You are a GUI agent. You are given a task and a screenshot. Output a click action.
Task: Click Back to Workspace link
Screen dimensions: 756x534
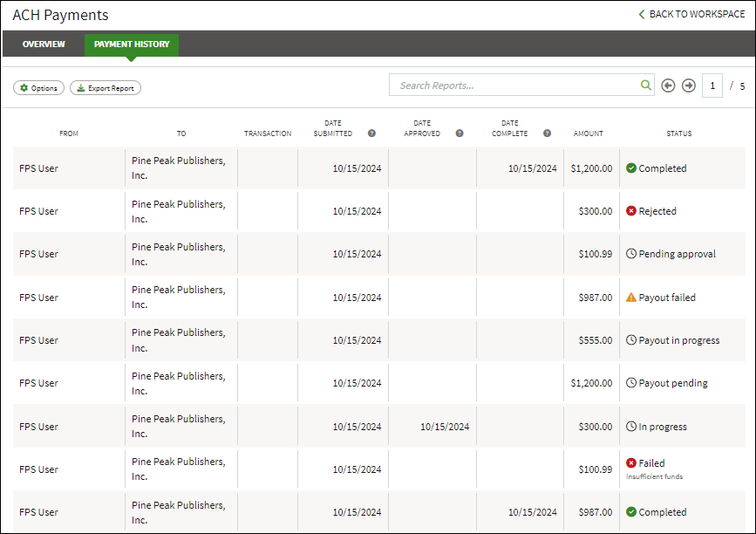click(x=691, y=15)
